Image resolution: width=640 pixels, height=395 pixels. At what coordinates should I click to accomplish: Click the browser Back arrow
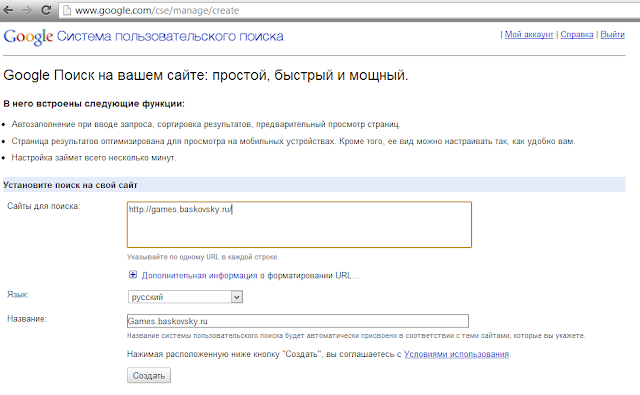[x=8, y=10]
